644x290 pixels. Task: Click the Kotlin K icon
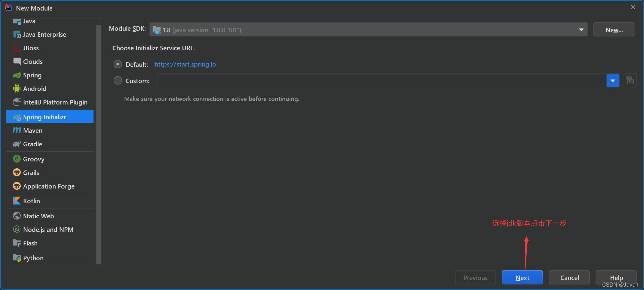(x=17, y=201)
